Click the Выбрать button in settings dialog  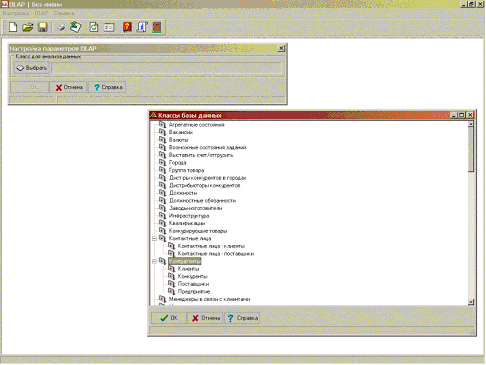click(x=32, y=68)
